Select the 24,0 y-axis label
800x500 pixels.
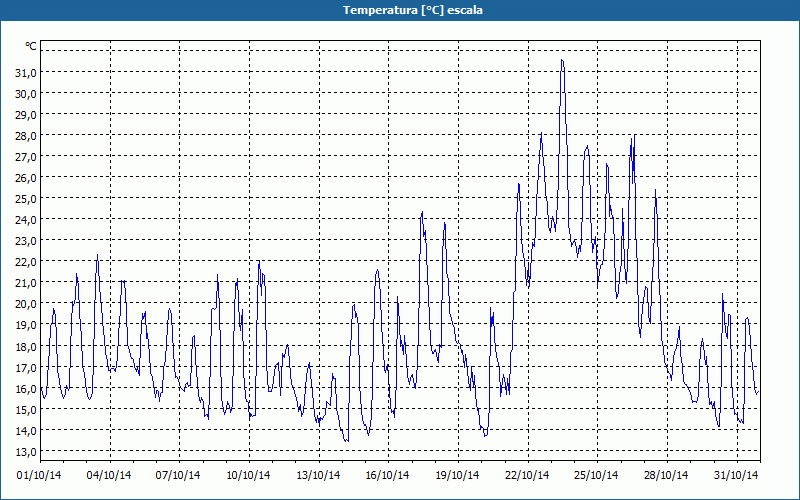click(x=26, y=220)
